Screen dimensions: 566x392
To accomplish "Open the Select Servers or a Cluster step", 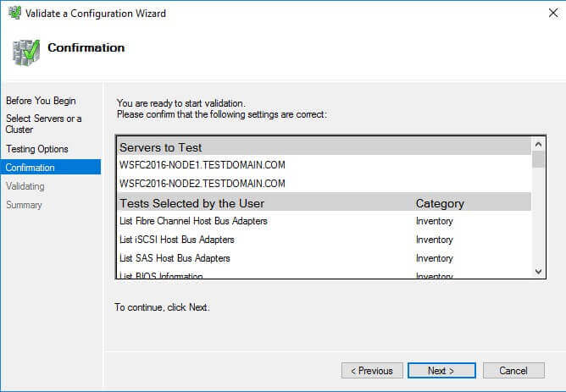I will 44,124.
